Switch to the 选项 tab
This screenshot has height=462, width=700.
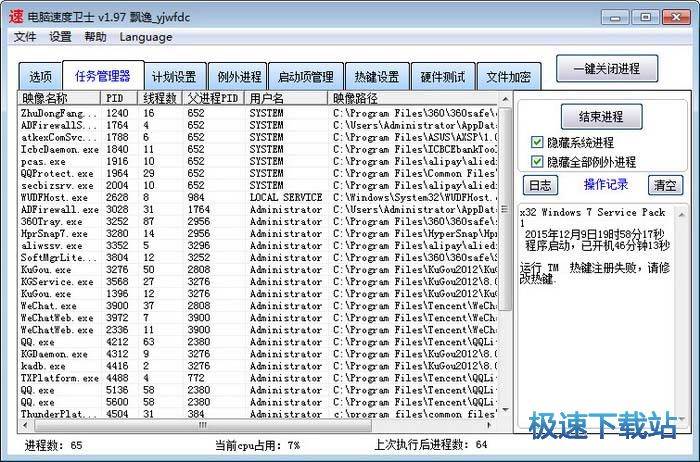(40, 77)
